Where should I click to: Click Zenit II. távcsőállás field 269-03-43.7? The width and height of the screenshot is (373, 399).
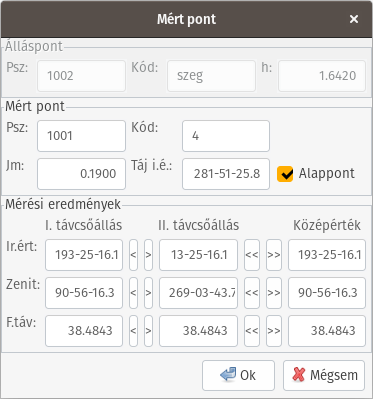[198, 293]
